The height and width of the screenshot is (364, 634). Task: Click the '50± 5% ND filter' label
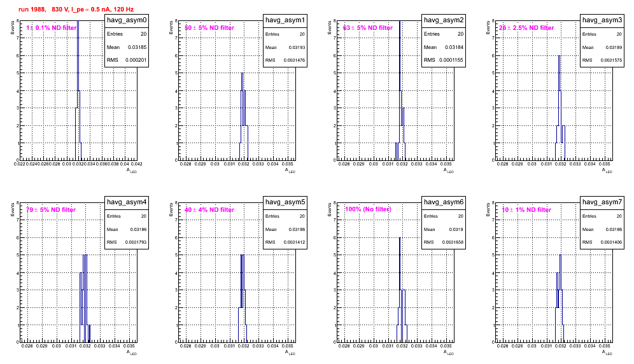click(x=209, y=28)
